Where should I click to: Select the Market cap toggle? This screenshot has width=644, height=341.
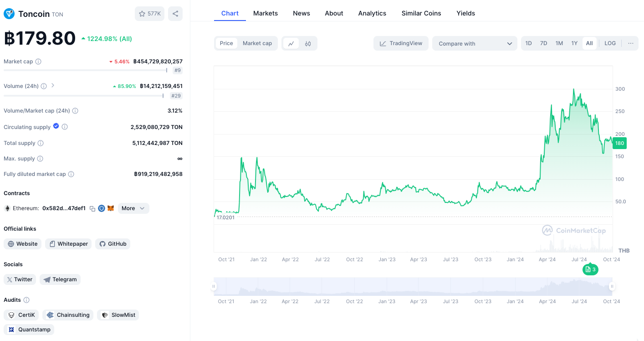pos(257,43)
